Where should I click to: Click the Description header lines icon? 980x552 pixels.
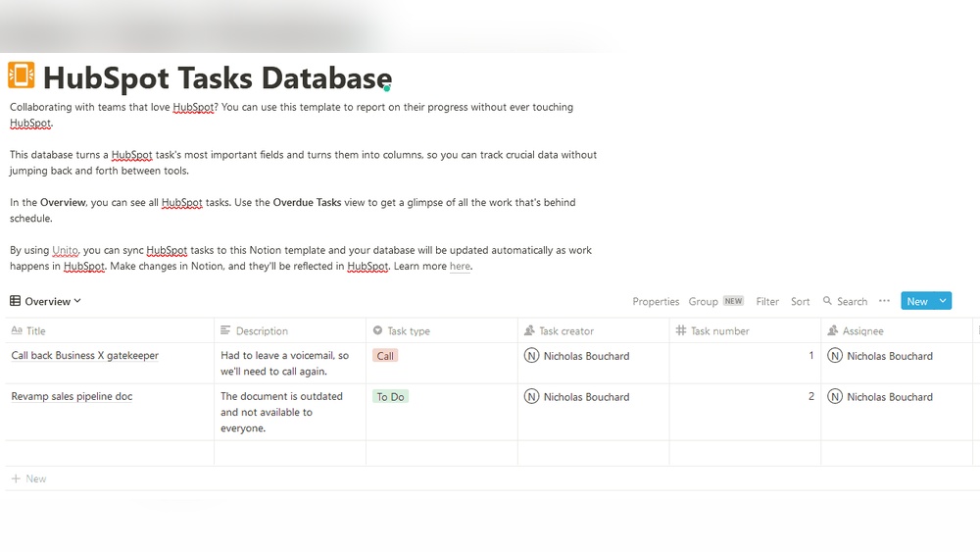click(x=225, y=330)
